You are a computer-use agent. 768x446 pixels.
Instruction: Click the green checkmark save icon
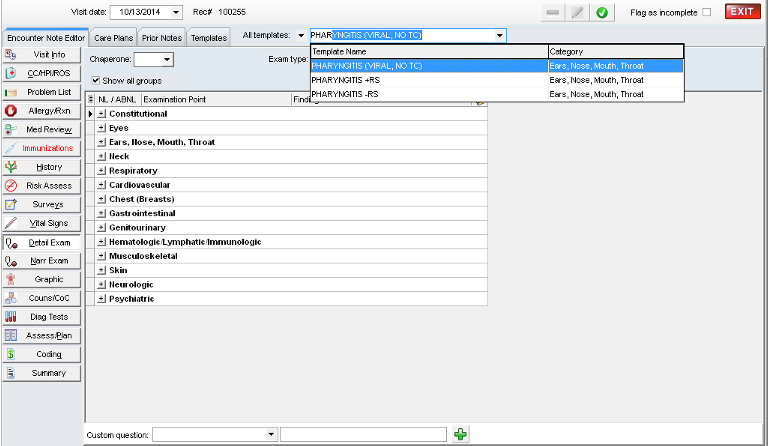point(602,13)
